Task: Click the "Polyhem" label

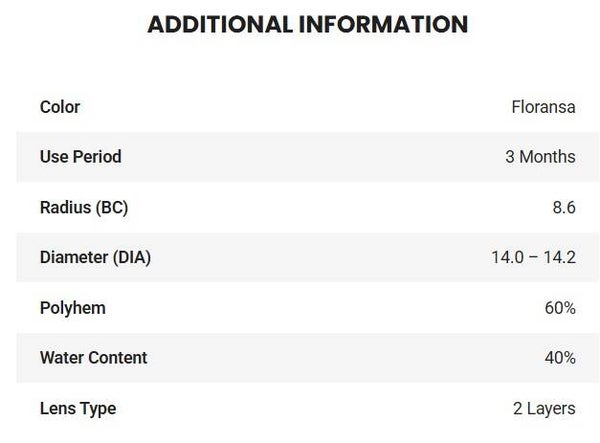Action: [x=72, y=308]
